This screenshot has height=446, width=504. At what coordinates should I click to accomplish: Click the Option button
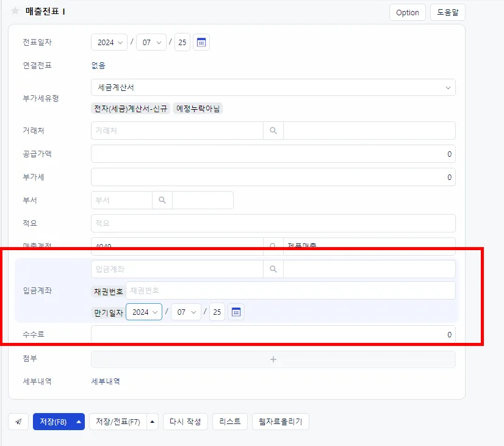(x=408, y=13)
